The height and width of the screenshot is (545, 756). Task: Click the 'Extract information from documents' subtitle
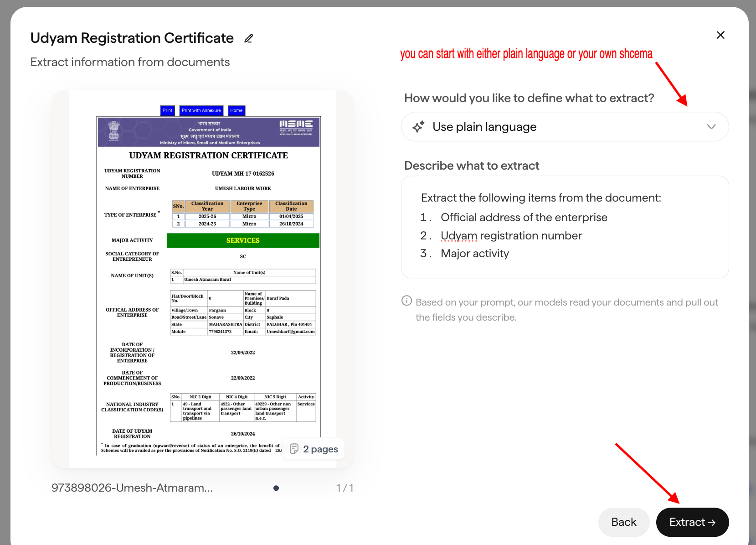(130, 62)
